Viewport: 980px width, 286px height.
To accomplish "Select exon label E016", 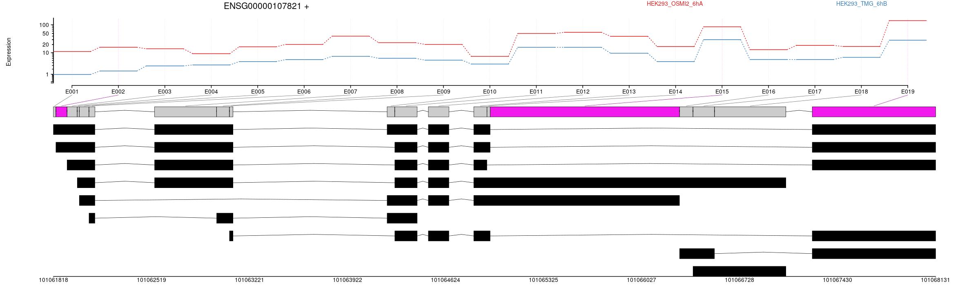I will pyautogui.click(x=768, y=92).
